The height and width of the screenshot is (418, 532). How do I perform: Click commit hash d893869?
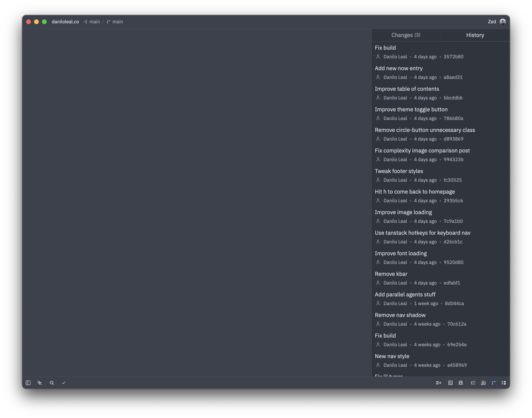pos(453,139)
